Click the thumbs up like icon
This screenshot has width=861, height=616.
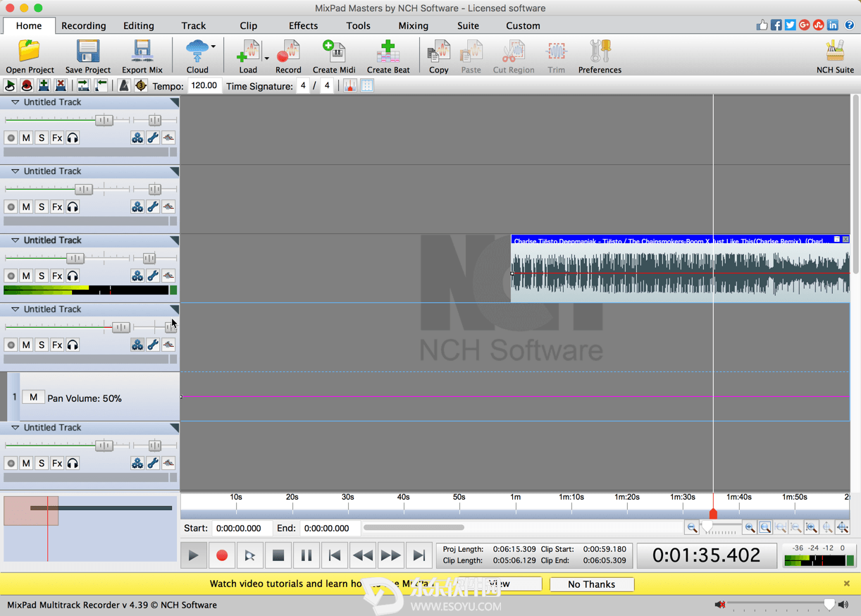(x=762, y=25)
